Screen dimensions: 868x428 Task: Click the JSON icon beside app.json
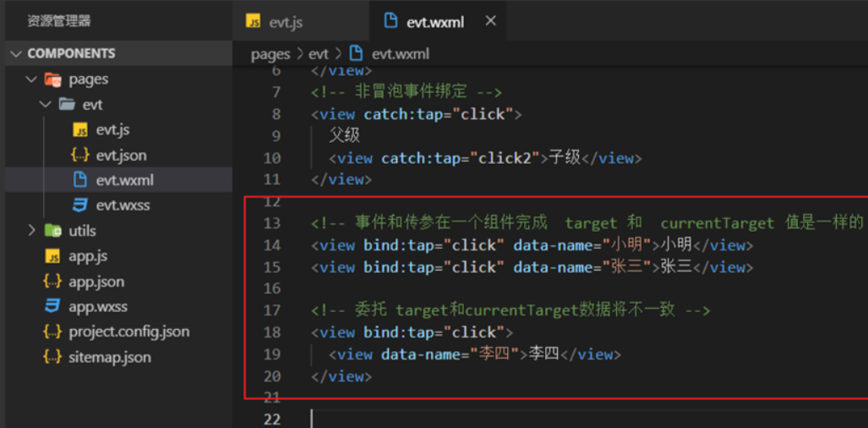point(52,282)
